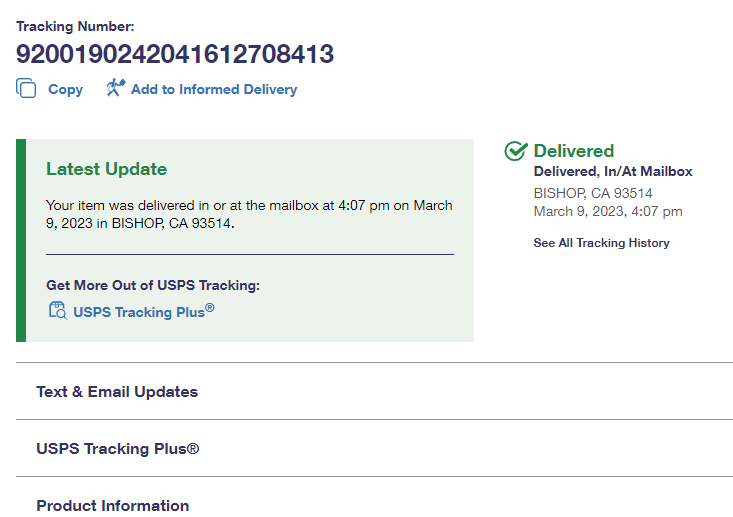Click the Get More Out of USPS Tracking label
The width and height of the screenshot is (733, 517).
tap(153, 286)
